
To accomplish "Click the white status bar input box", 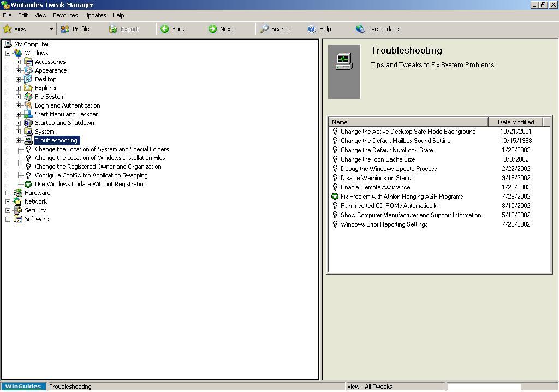I will coord(484,387).
